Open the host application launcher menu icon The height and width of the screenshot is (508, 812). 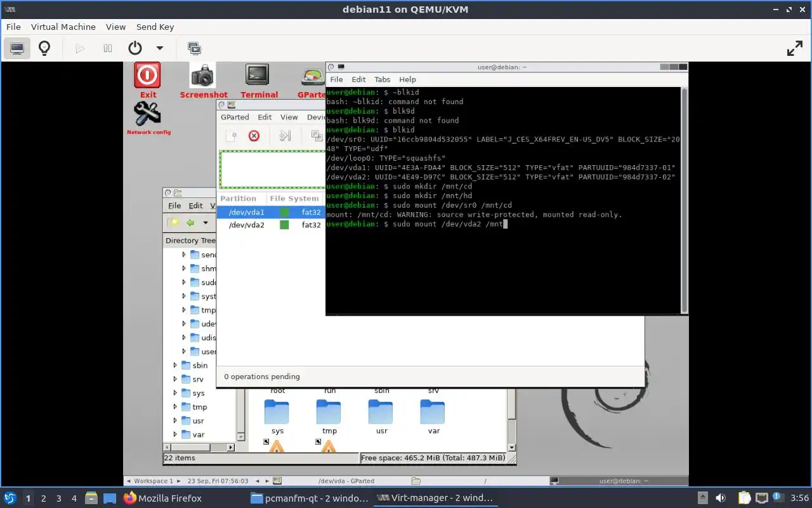tap(10, 498)
